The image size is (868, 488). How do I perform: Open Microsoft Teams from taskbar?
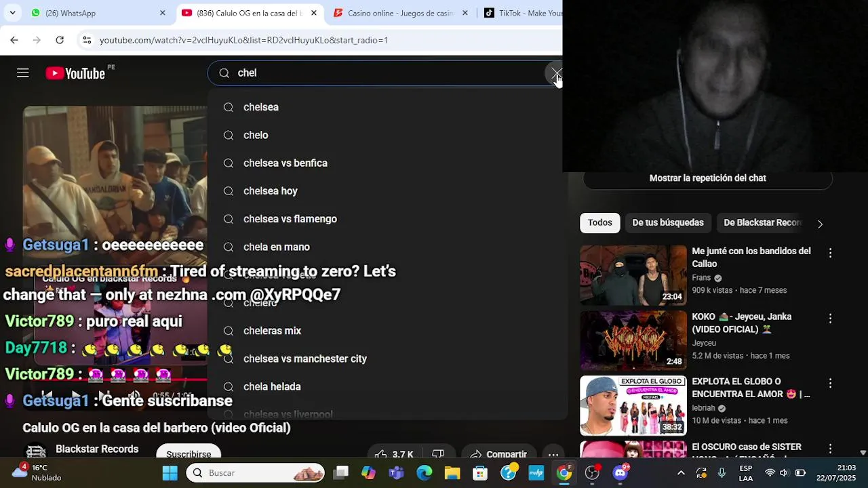397,472
